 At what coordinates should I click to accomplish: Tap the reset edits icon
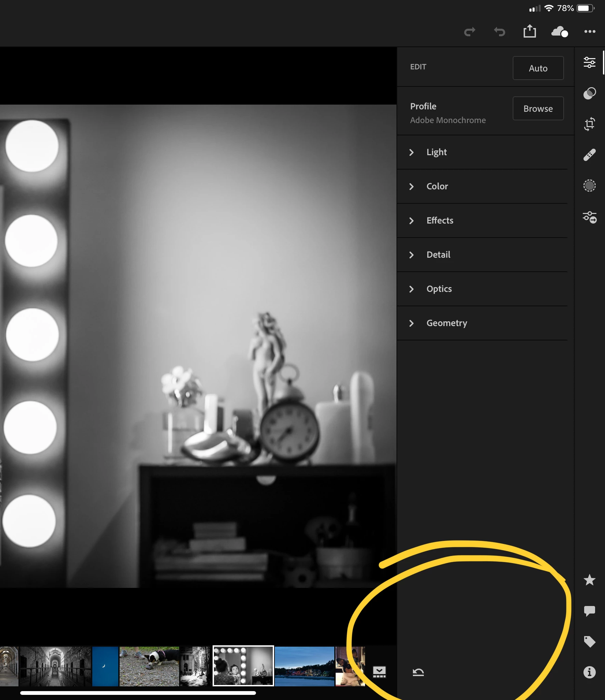coord(418,672)
